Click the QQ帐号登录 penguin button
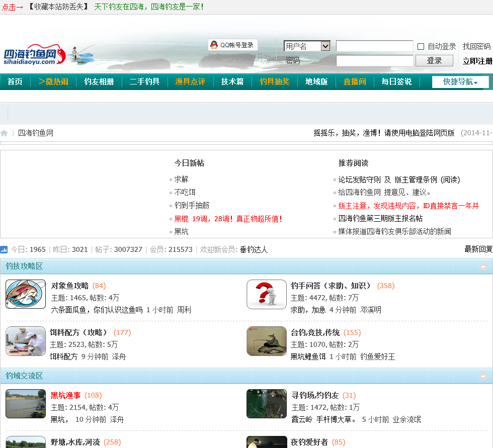The height and width of the screenshot is (448, 493). [x=232, y=45]
